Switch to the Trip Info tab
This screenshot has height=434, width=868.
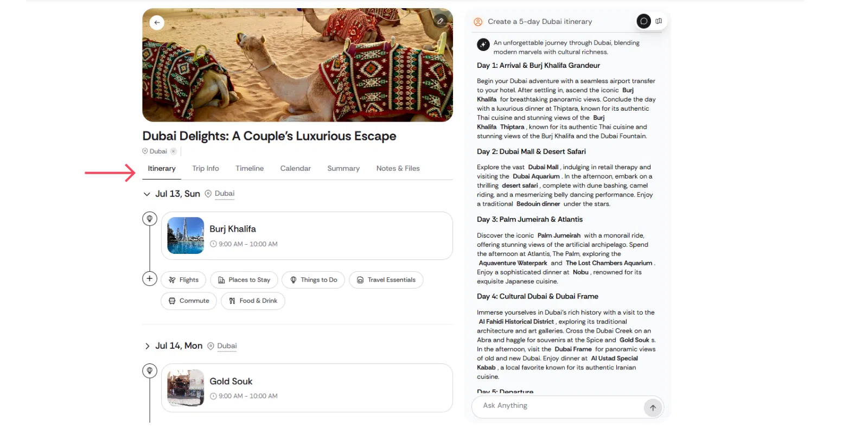tap(205, 169)
